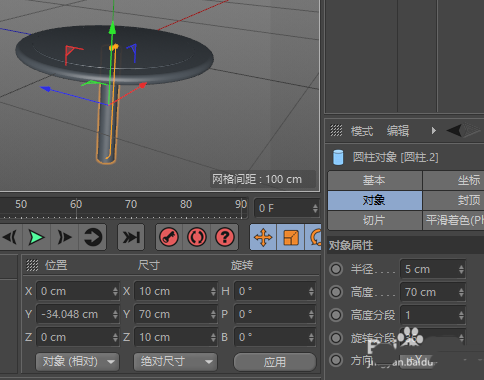Image resolution: width=484 pixels, height=380 pixels.
Task: Toggle 高度分段 keyframe circle
Action: (336, 315)
